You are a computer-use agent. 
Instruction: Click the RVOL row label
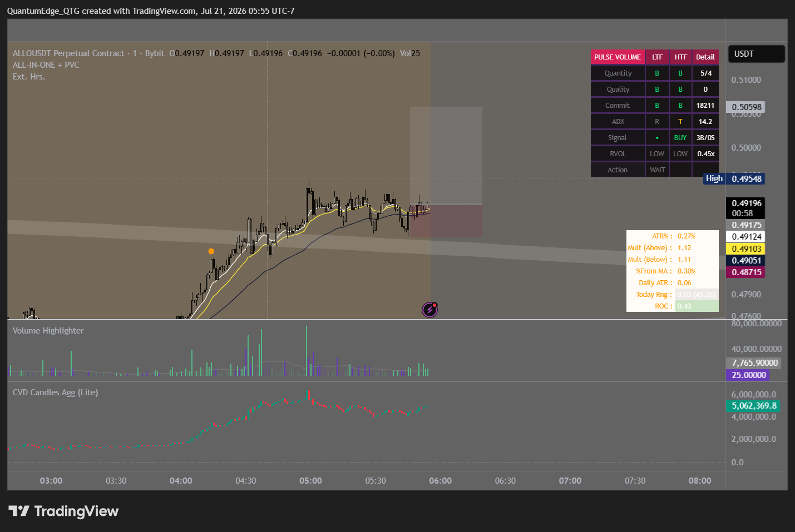[x=618, y=154]
